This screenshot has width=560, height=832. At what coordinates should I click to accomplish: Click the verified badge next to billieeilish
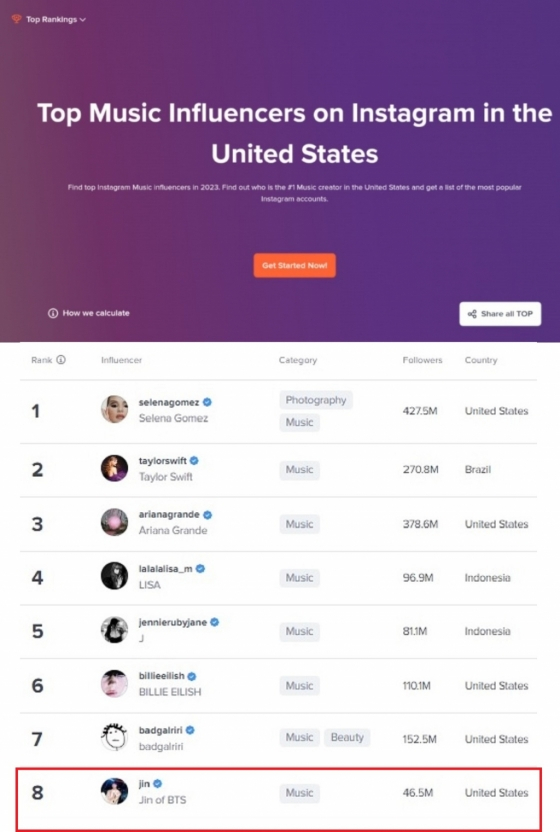[192, 676]
